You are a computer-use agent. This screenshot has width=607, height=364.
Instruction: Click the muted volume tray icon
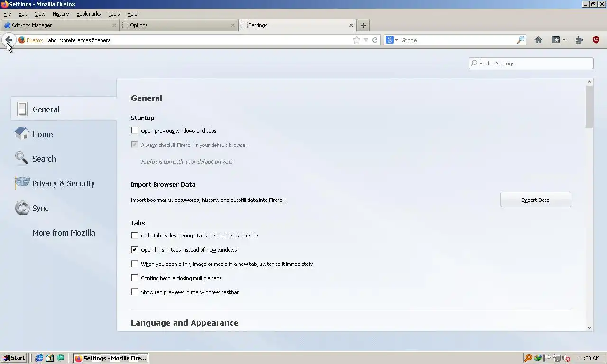tap(566, 358)
